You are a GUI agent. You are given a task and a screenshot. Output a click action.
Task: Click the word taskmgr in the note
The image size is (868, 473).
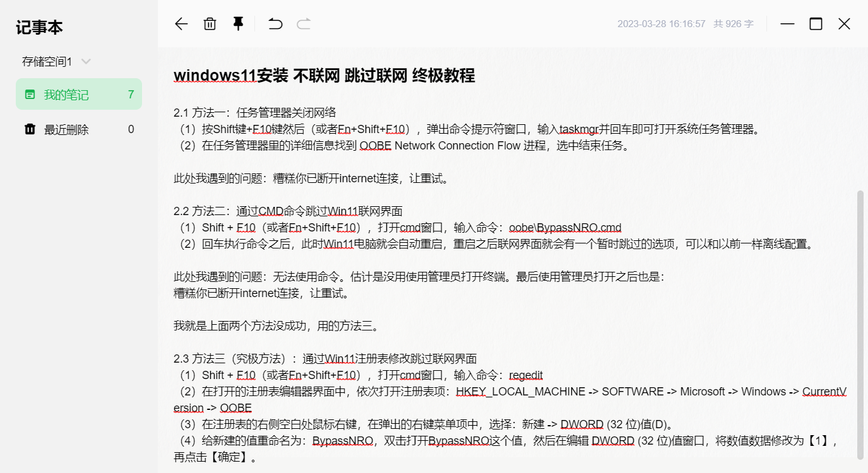click(x=580, y=129)
